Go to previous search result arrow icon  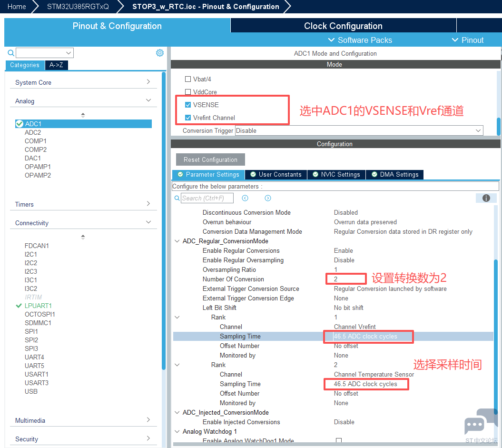[245, 198]
